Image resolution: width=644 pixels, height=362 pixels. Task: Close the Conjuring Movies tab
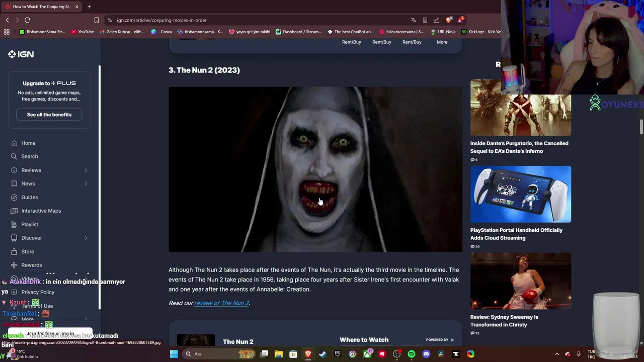[x=77, y=7]
